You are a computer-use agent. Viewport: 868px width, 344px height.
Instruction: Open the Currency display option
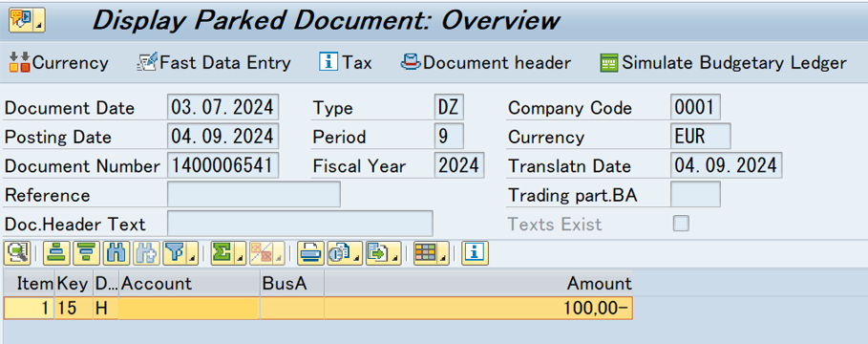click(58, 63)
